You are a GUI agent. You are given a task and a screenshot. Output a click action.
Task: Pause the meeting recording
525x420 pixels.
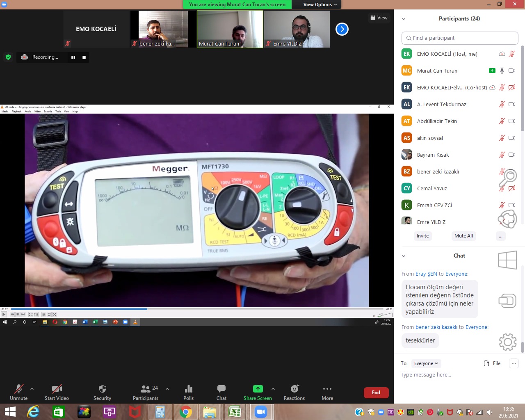tap(73, 57)
